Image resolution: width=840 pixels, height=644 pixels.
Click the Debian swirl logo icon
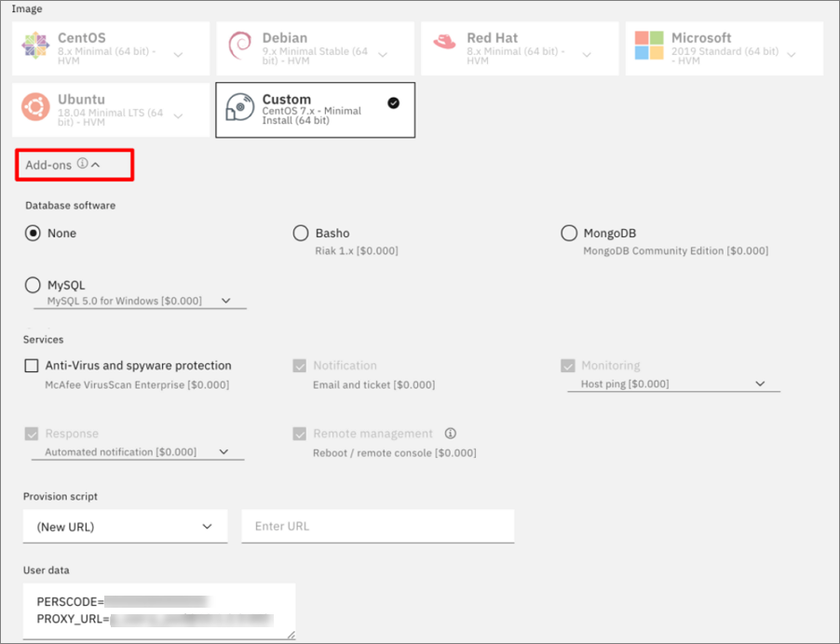pos(239,46)
